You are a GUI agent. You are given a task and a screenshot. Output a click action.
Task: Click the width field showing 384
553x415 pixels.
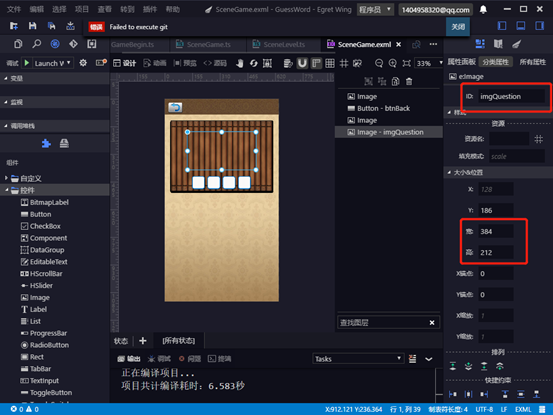(496, 231)
